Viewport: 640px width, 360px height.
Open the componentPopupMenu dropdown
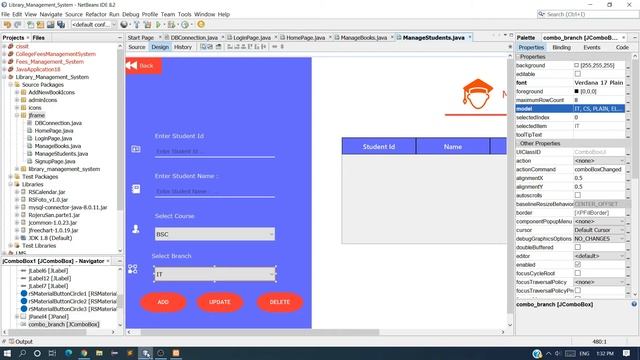pos(599,221)
